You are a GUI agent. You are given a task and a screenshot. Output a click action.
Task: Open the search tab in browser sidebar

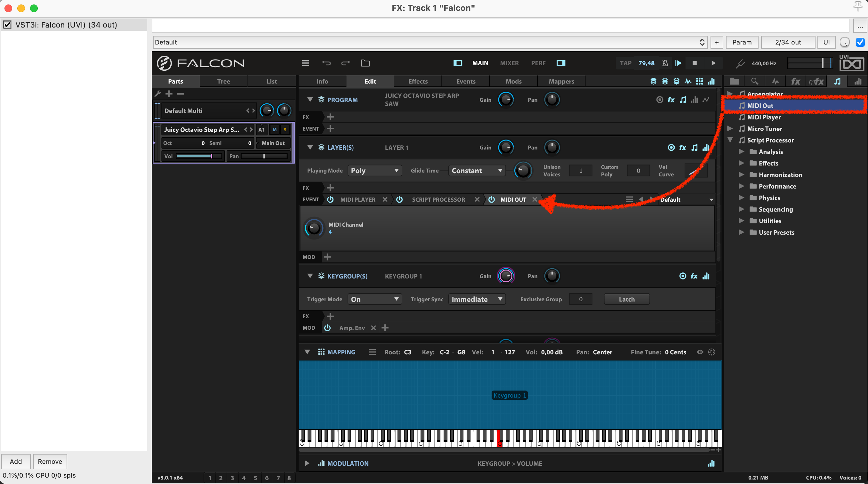click(755, 81)
